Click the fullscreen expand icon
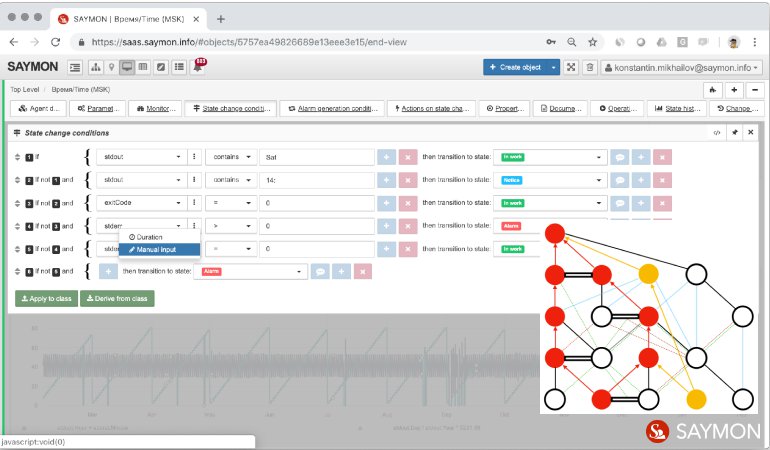 [x=571, y=67]
